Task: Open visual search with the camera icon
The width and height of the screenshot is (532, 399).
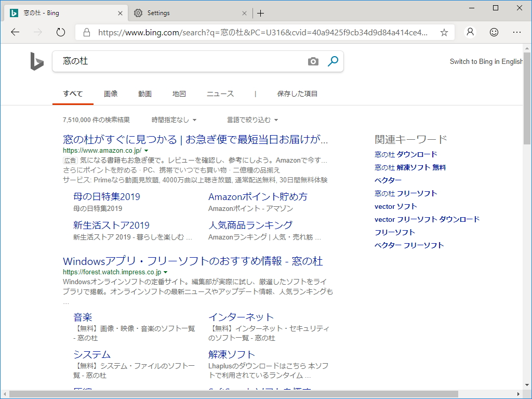Action: click(313, 61)
